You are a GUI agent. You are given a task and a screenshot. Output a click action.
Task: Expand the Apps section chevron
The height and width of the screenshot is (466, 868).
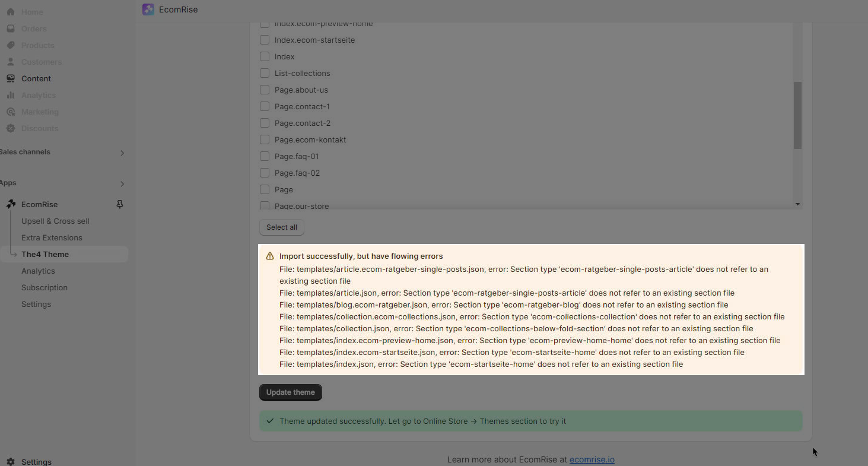[122, 183]
